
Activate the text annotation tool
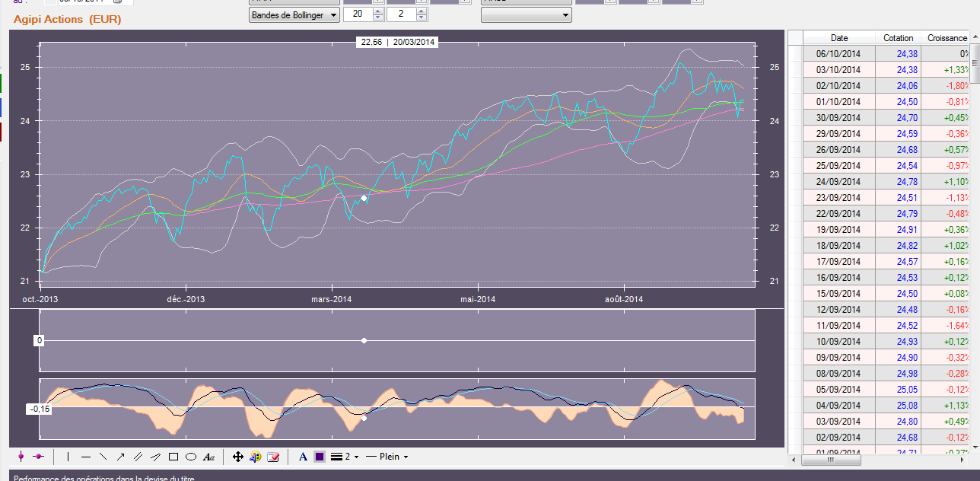[209, 457]
